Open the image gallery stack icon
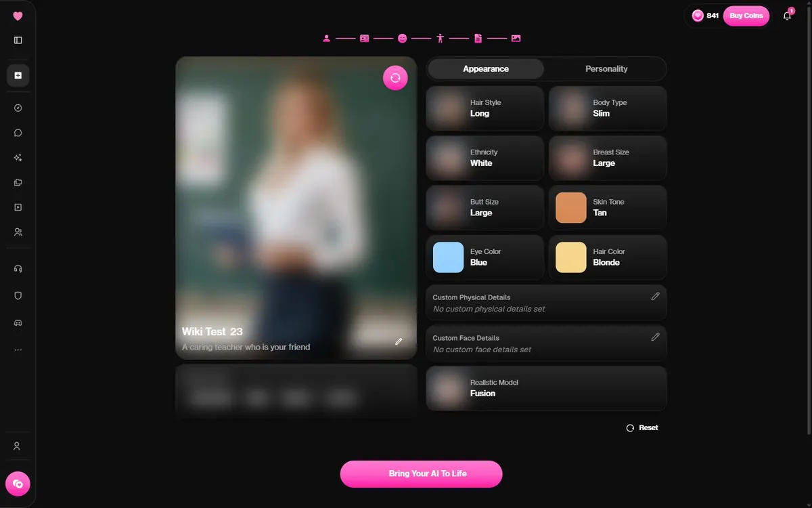Screen dimensions: 812x508 coord(18,182)
